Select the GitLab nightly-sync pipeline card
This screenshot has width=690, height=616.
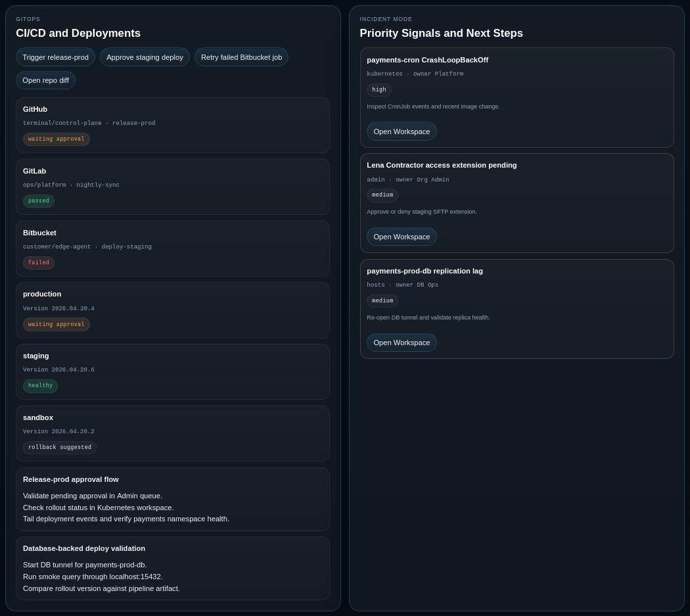point(172,186)
